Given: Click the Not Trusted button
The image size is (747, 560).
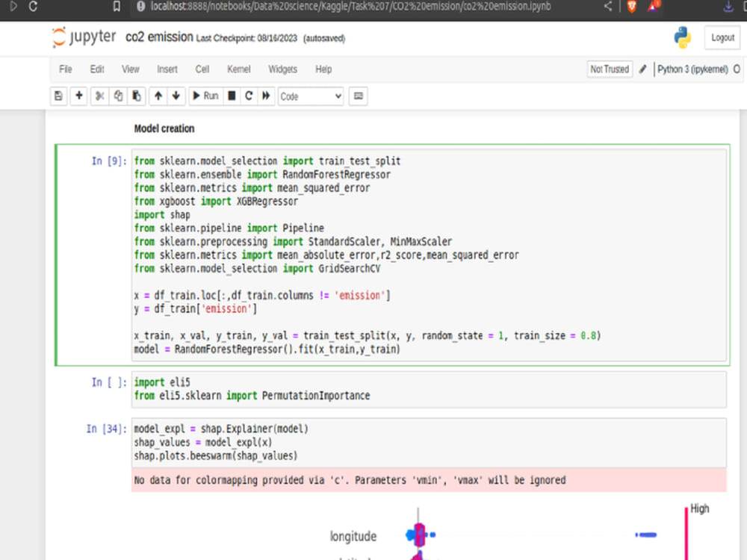Looking at the screenshot, I should coord(609,69).
